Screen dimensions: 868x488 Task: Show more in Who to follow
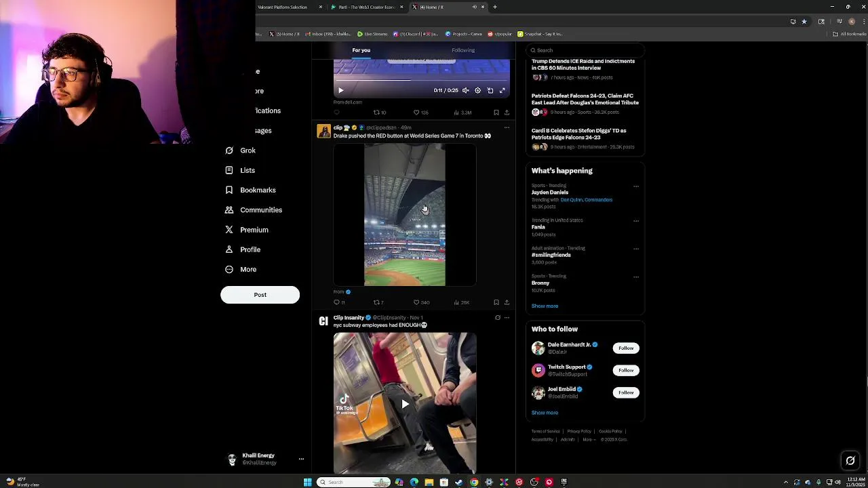(545, 413)
